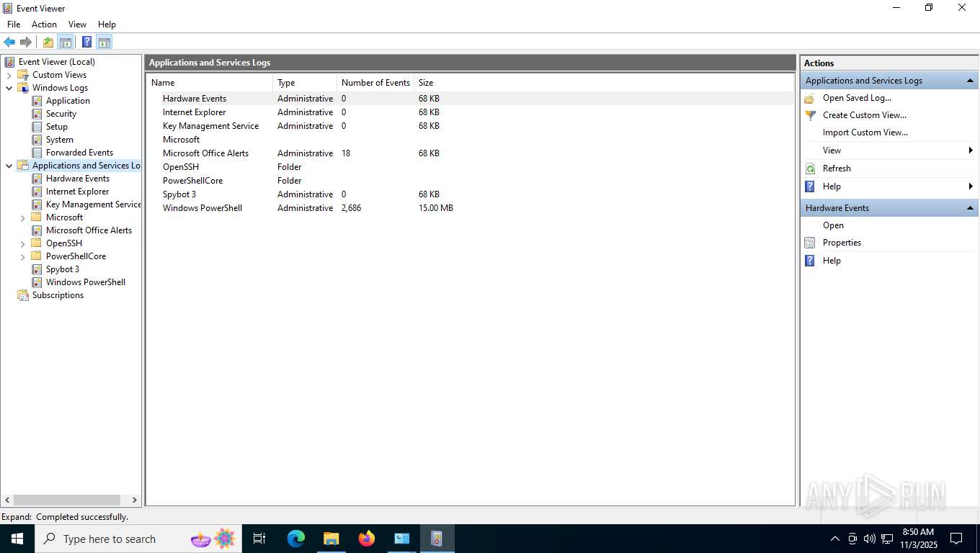
Task: Sort by the Name column header
Action: click(210, 83)
